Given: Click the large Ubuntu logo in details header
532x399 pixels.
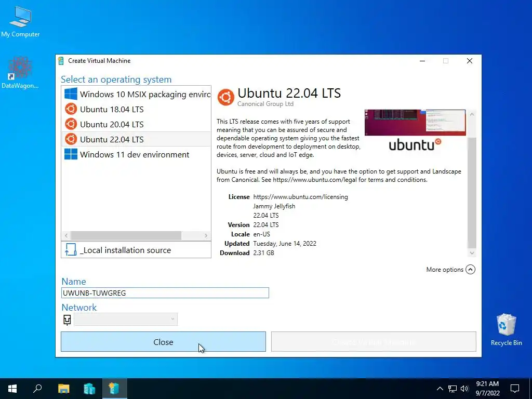Looking at the screenshot, I should click(225, 97).
